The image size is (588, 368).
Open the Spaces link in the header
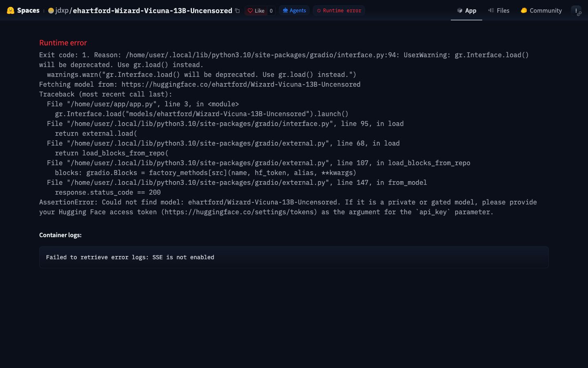28,11
